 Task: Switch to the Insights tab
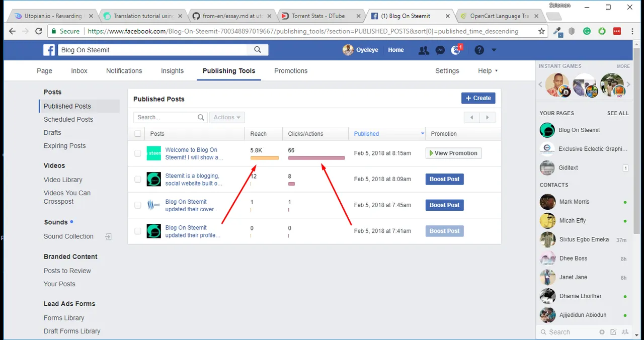coord(172,71)
